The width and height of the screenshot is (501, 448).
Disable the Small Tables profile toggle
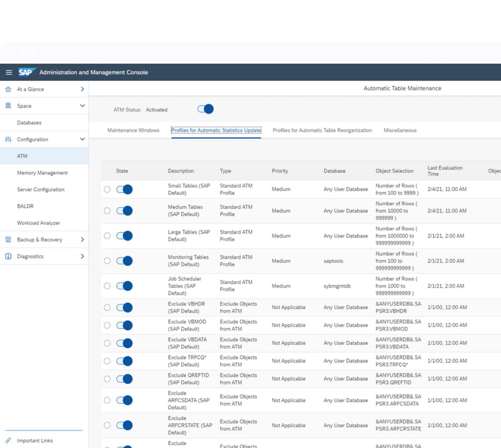coord(124,189)
